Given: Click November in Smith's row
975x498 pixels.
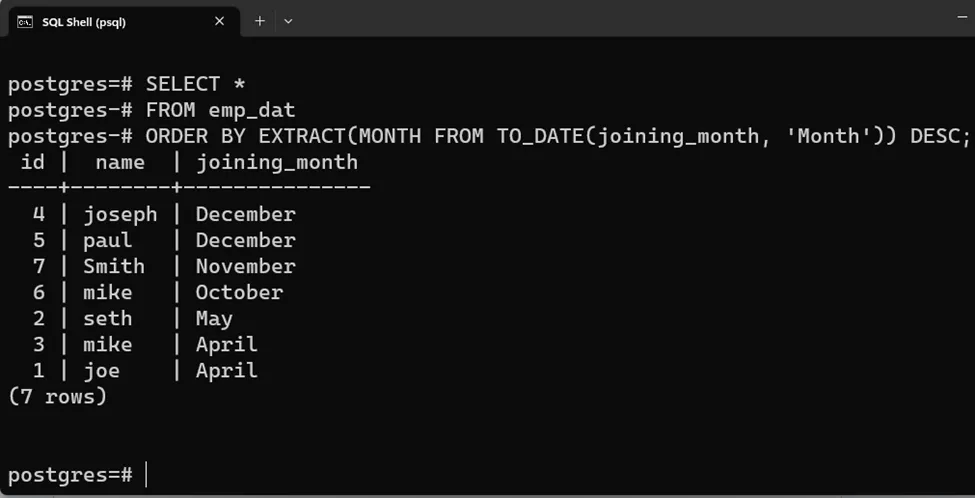Looking at the screenshot, I should point(246,267).
